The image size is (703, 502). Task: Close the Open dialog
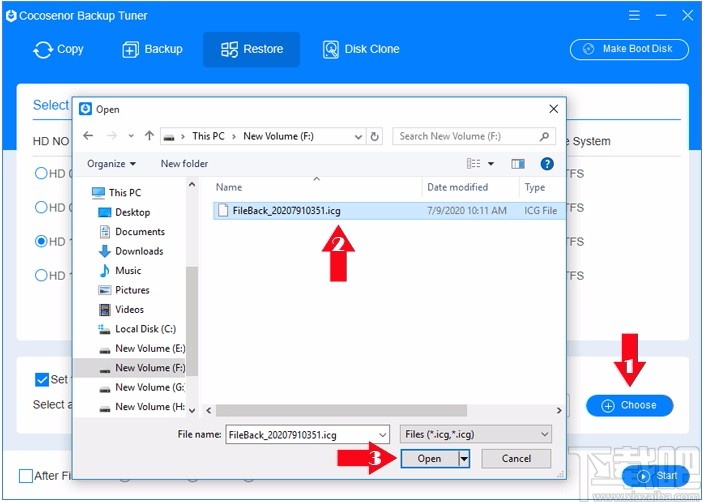(554, 109)
